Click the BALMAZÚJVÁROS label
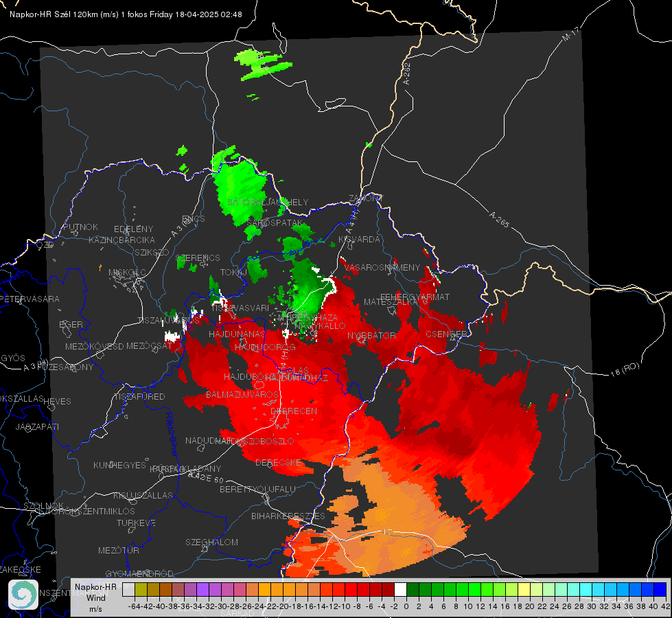The height and width of the screenshot is (618, 672). click(x=242, y=394)
